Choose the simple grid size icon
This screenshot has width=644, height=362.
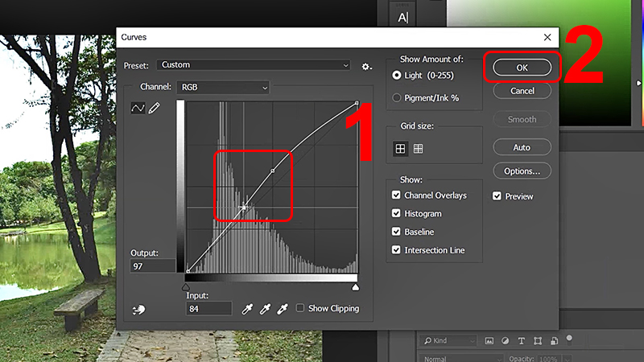pyautogui.click(x=401, y=149)
